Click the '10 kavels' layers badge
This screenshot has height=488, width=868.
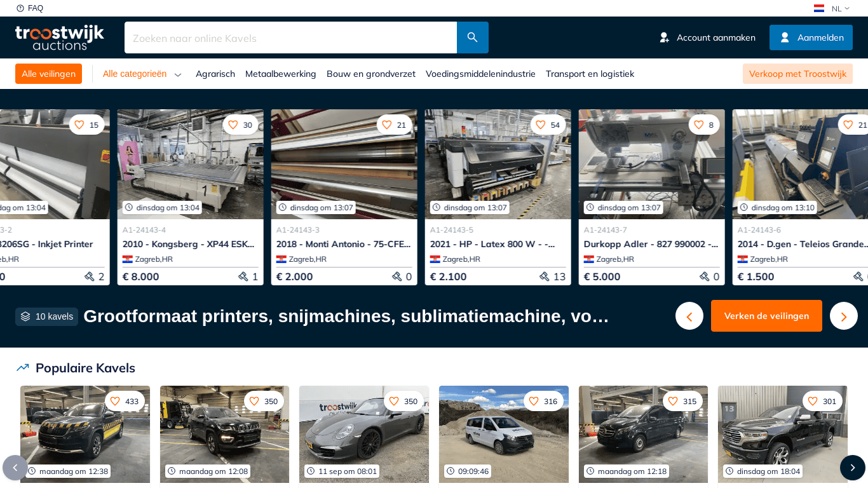[x=46, y=316]
